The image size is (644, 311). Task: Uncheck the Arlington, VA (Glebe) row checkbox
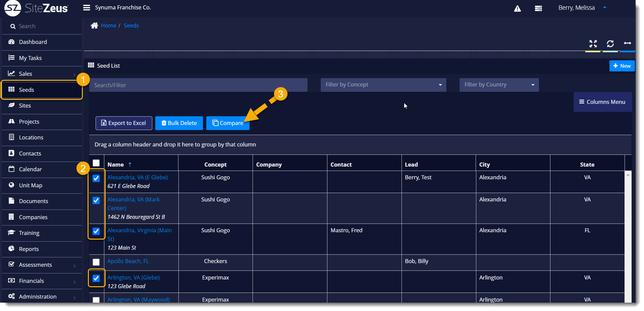[96, 278]
